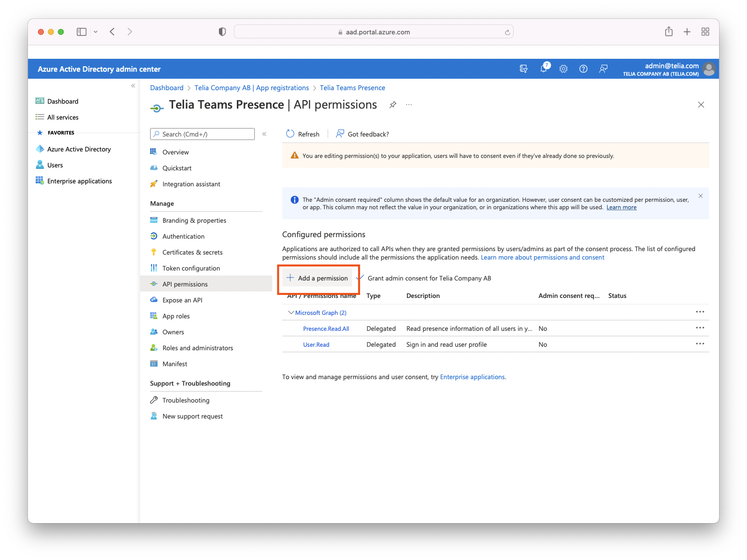Show Safari tab overview grid
Image resolution: width=747 pixels, height=560 pixels.
tap(705, 32)
